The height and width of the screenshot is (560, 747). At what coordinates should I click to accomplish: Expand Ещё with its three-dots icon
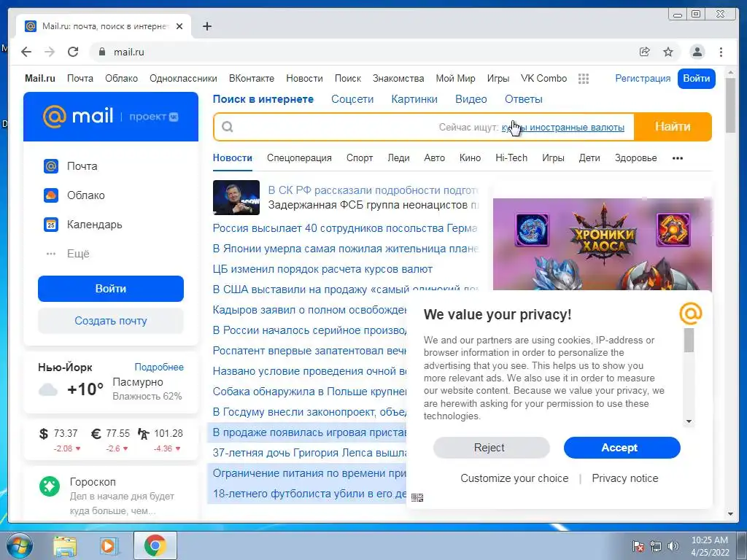[x=51, y=254]
